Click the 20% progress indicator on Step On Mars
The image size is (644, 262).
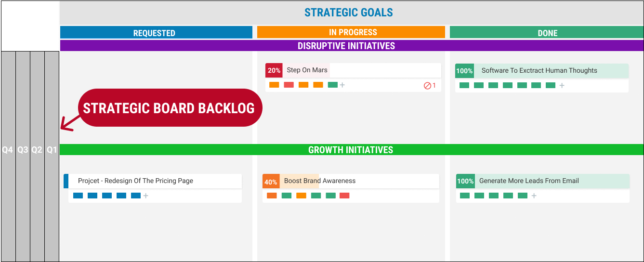coord(274,70)
